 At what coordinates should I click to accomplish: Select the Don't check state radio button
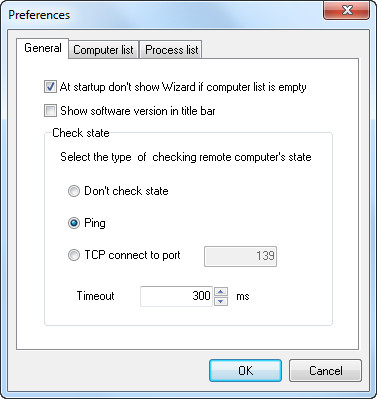click(74, 191)
